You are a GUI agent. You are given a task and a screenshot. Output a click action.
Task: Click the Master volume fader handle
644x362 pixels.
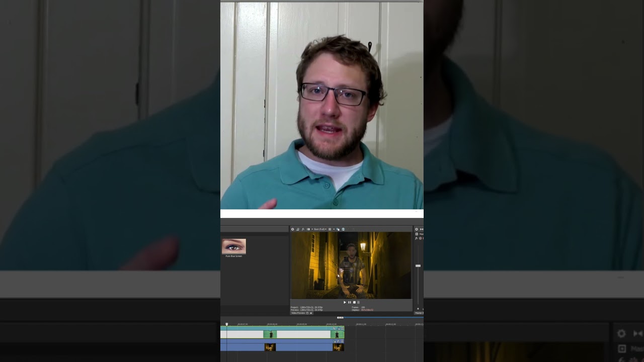pos(418,265)
